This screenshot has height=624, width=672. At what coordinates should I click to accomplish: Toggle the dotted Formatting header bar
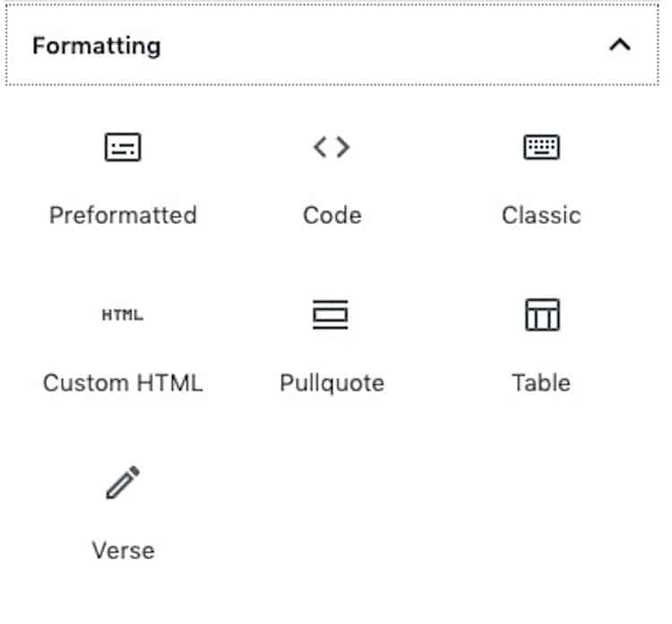(x=332, y=45)
